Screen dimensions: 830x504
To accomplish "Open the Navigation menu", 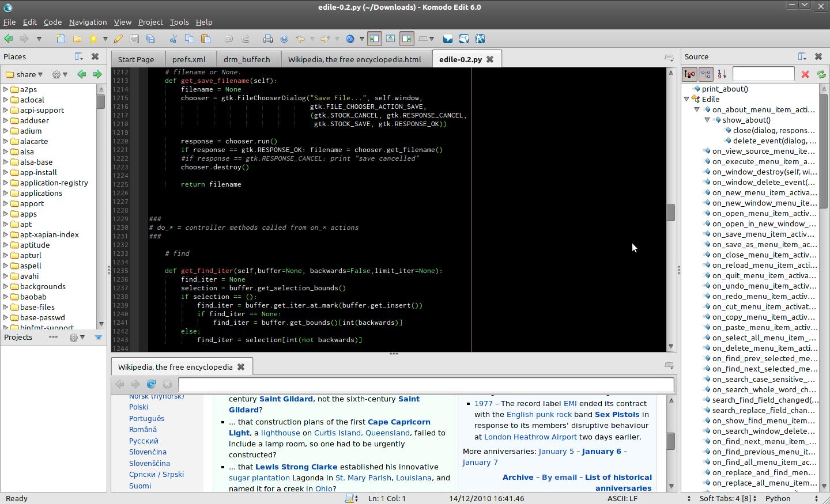I will click(x=88, y=22).
